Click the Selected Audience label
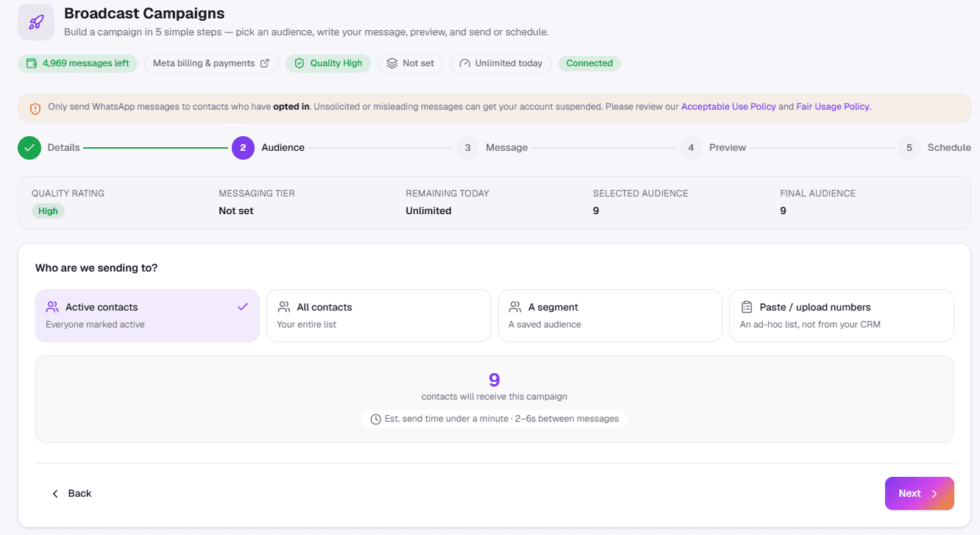Screen dimensions: 980x535 pyautogui.click(x=641, y=194)
